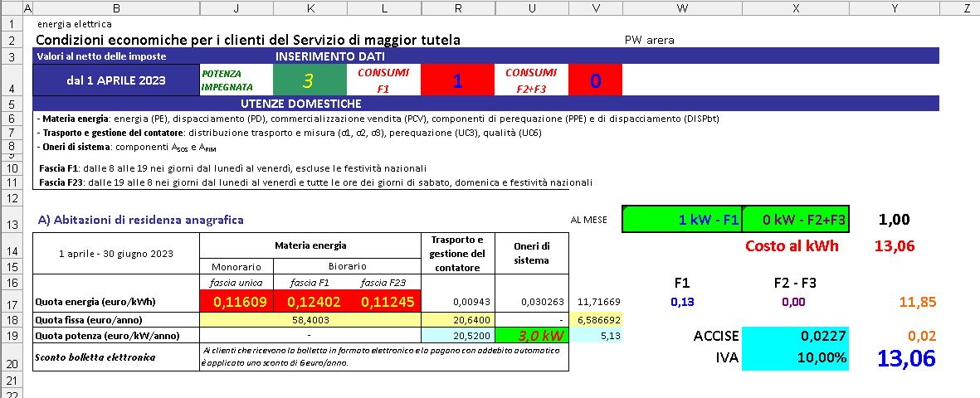Click value 1,00 in row 13
Viewport: 980px width, 398px height.
[x=895, y=219]
